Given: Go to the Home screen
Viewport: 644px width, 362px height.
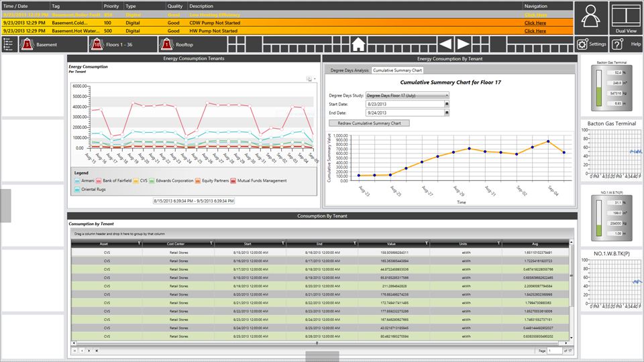Looking at the screenshot, I should click(358, 44).
